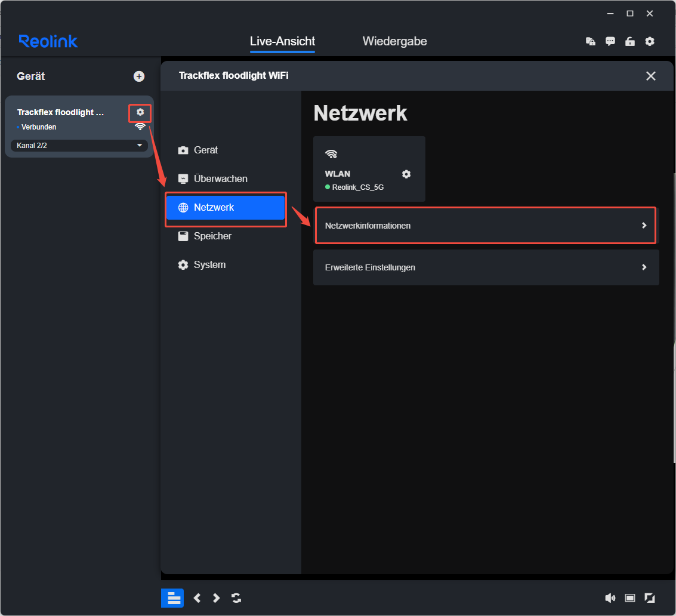The image size is (676, 616).
Task: Click the Reolink logo
Action: coord(48,41)
